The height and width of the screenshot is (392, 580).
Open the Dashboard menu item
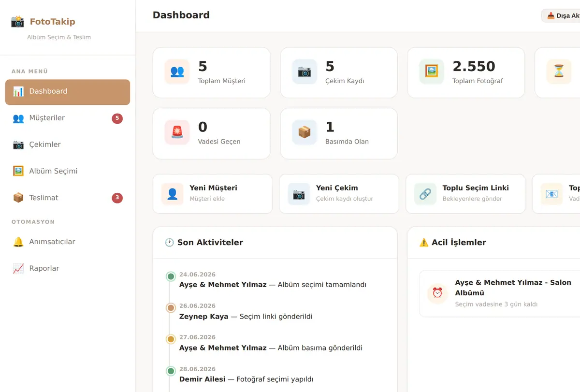[68, 92]
